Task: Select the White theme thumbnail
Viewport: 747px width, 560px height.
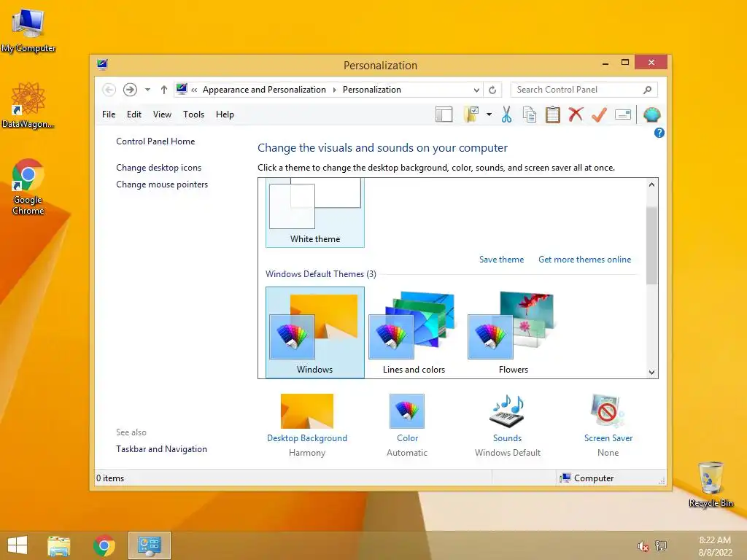Action: [x=315, y=213]
